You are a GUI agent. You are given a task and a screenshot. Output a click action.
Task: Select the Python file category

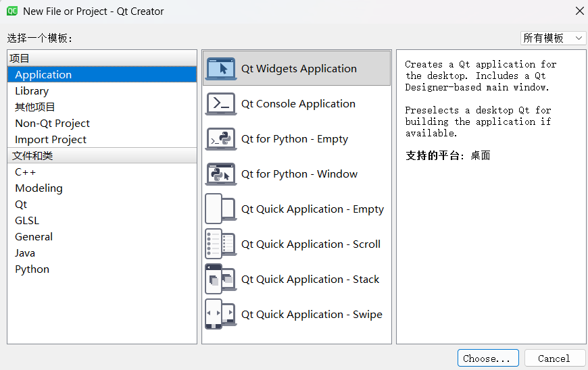[102, 269]
